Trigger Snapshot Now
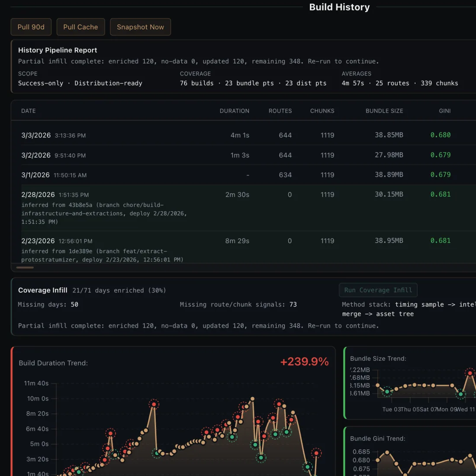Screen dimensions: 476x476 [x=140, y=27]
